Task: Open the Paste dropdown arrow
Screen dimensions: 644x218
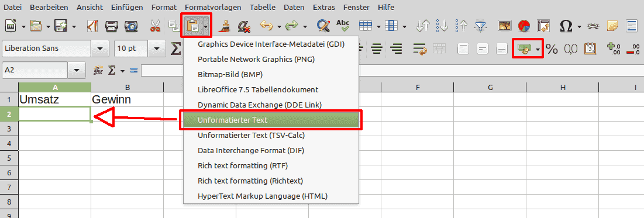Action: [205, 27]
